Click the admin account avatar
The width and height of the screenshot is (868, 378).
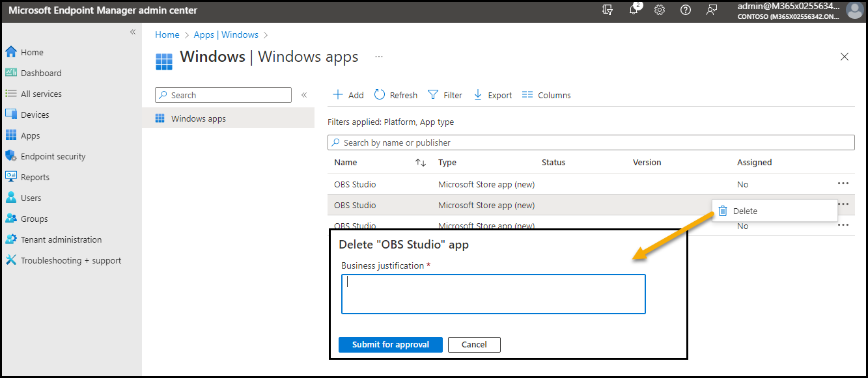point(854,10)
